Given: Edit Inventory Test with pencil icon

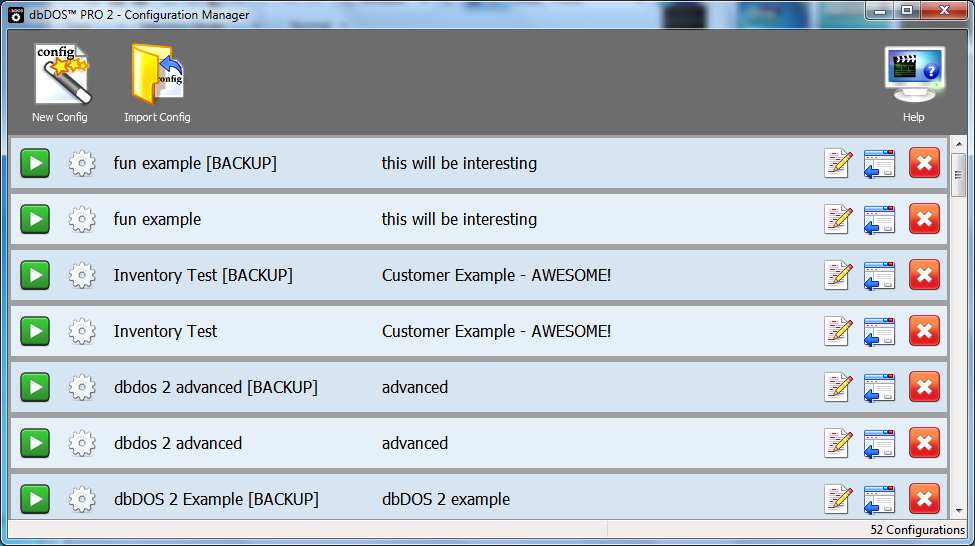Looking at the screenshot, I should coord(838,331).
